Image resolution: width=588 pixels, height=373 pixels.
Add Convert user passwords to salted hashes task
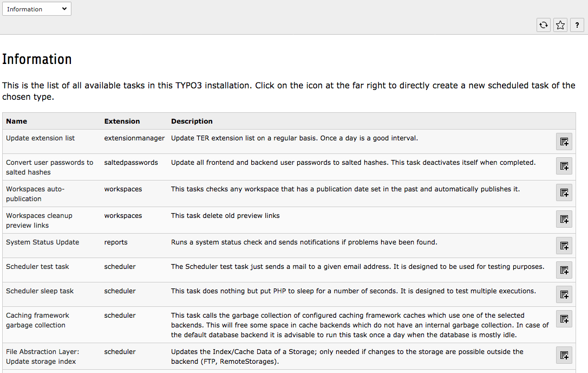[x=564, y=166]
